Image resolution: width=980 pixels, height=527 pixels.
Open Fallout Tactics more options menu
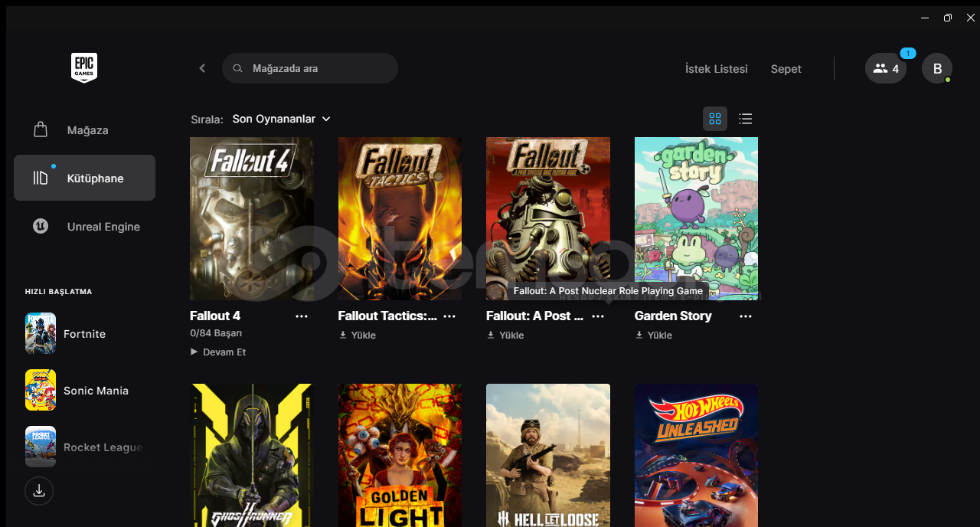click(x=449, y=316)
